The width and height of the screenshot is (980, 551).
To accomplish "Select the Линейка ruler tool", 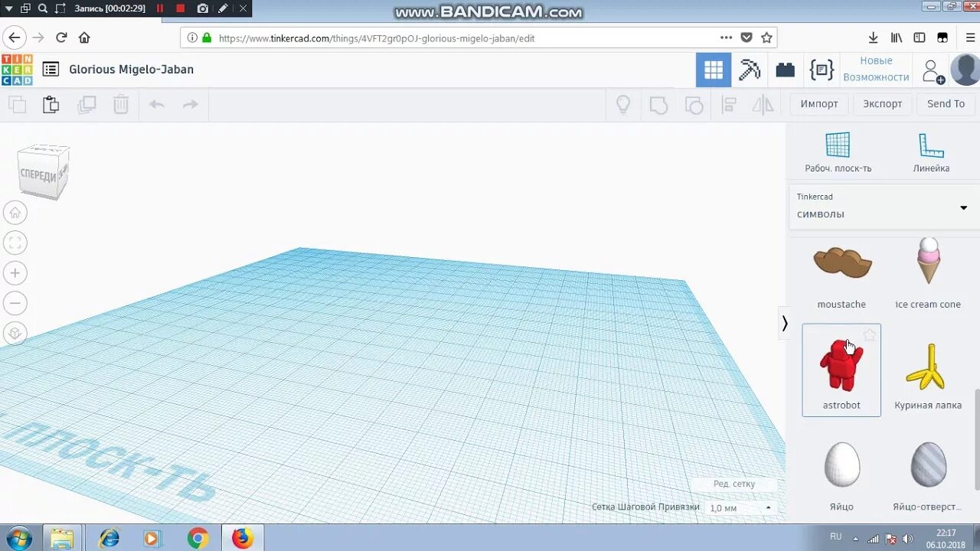I will coord(931,152).
